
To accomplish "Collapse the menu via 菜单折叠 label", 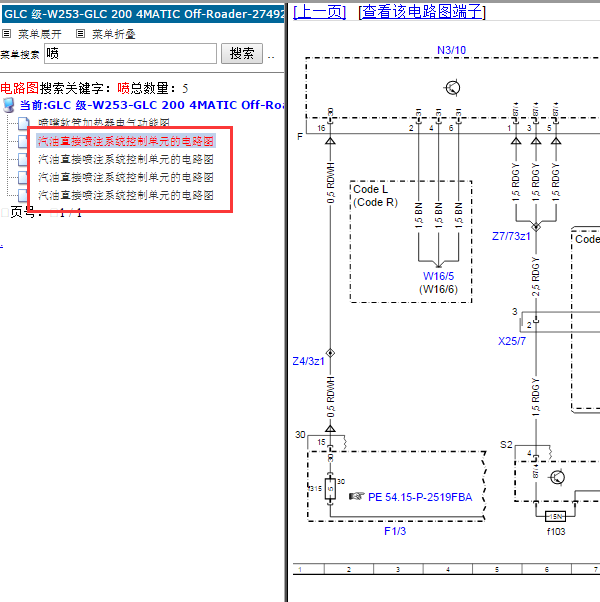I will tap(114, 34).
